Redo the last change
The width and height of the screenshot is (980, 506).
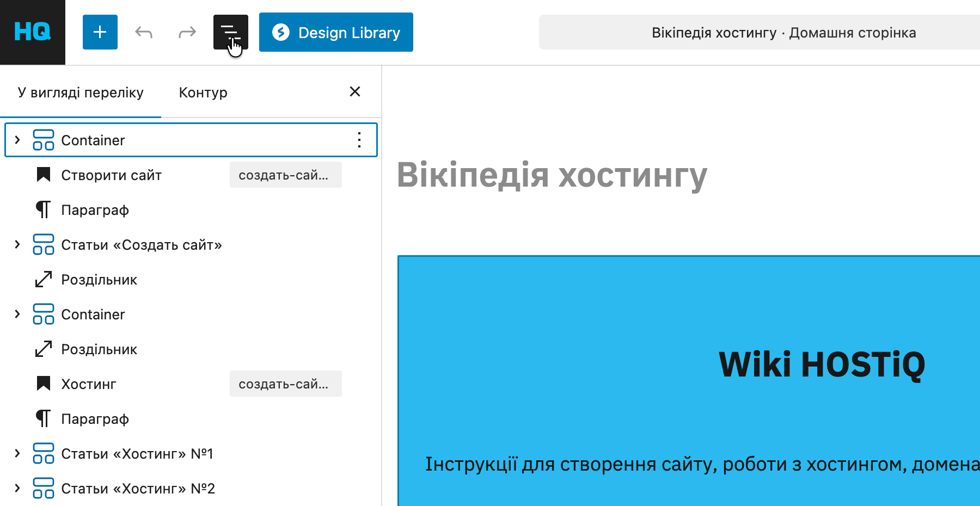(x=187, y=32)
